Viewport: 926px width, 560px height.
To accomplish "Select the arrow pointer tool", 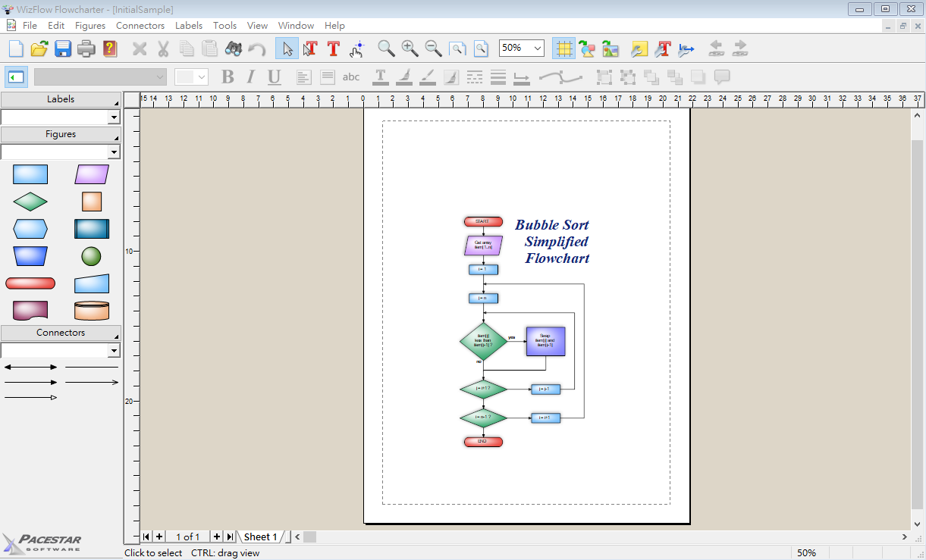I will (287, 49).
